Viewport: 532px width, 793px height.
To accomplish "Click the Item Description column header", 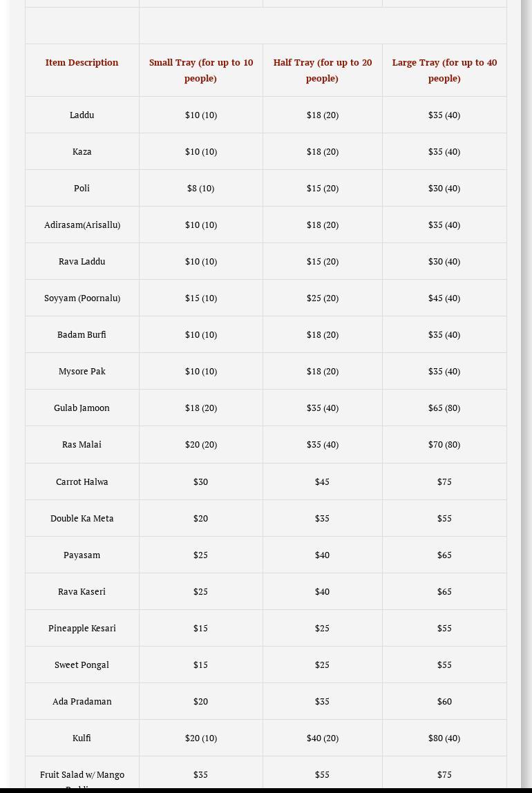I will 82,62.
